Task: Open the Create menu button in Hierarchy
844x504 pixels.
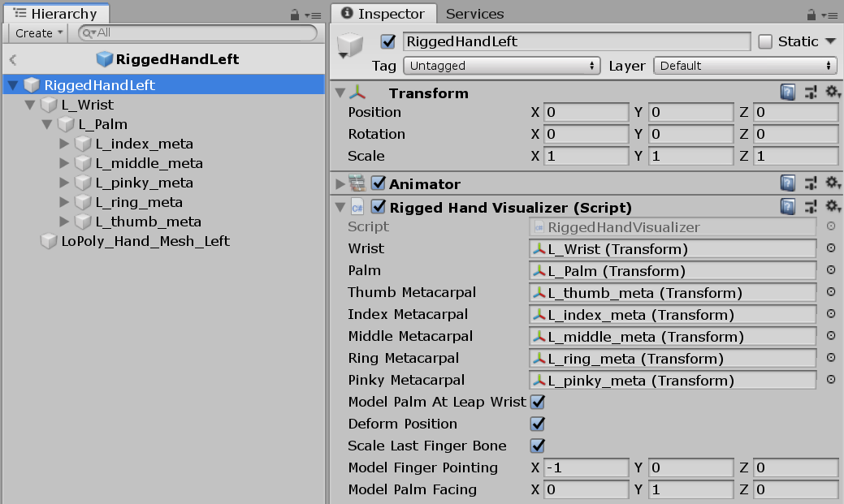Action: click(x=38, y=33)
